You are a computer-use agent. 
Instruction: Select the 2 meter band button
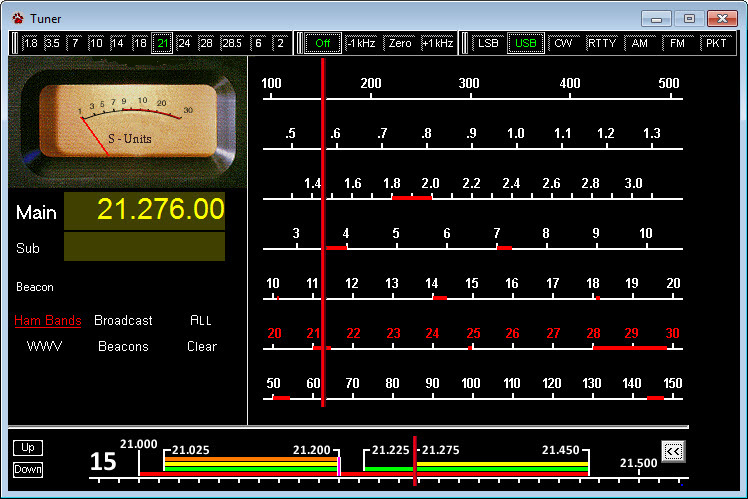click(x=280, y=43)
